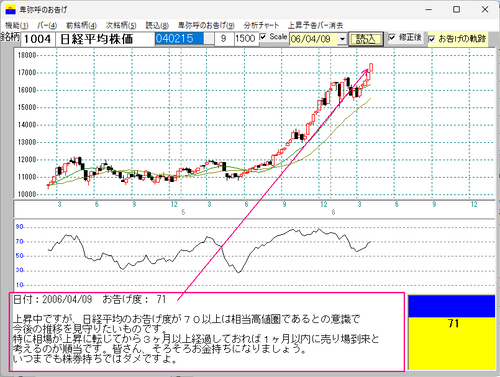Click the 18000 axis label
This screenshot has height=377, width=500.
[27, 55]
